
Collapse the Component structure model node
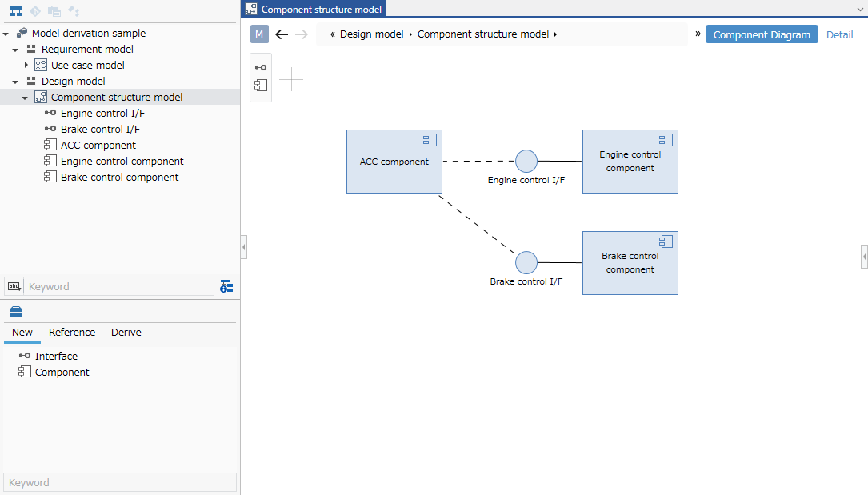pyautogui.click(x=25, y=98)
